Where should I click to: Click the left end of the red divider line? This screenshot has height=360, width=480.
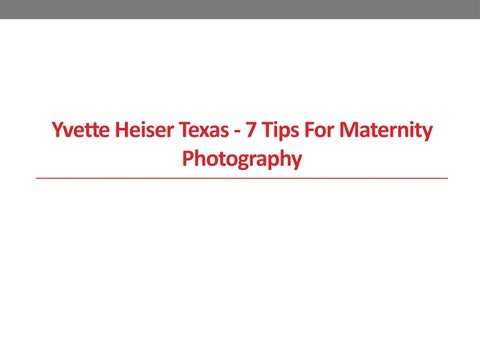pyautogui.click(x=37, y=178)
